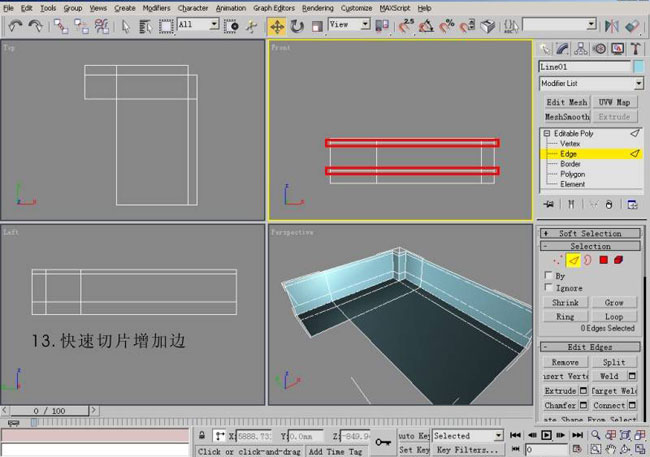Open the MAXScript menu
650x457 pixels.
[x=395, y=8]
